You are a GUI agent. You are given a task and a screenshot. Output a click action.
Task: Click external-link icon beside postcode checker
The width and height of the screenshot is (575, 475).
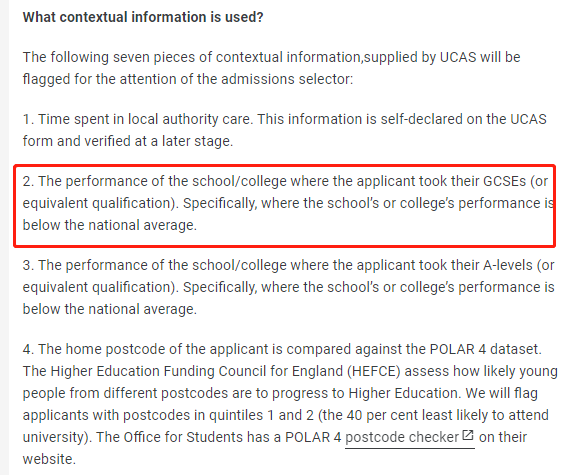(468, 435)
